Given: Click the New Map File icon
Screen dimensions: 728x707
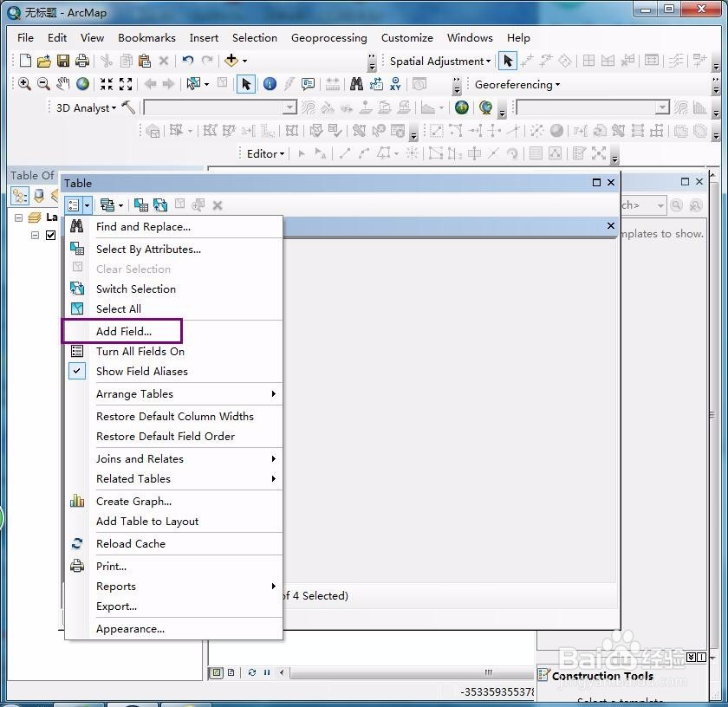Looking at the screenshot, I should [25, 61].
